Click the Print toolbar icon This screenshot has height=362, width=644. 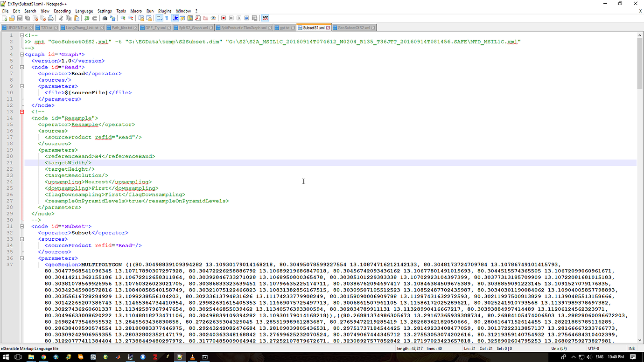click(50, 18)
